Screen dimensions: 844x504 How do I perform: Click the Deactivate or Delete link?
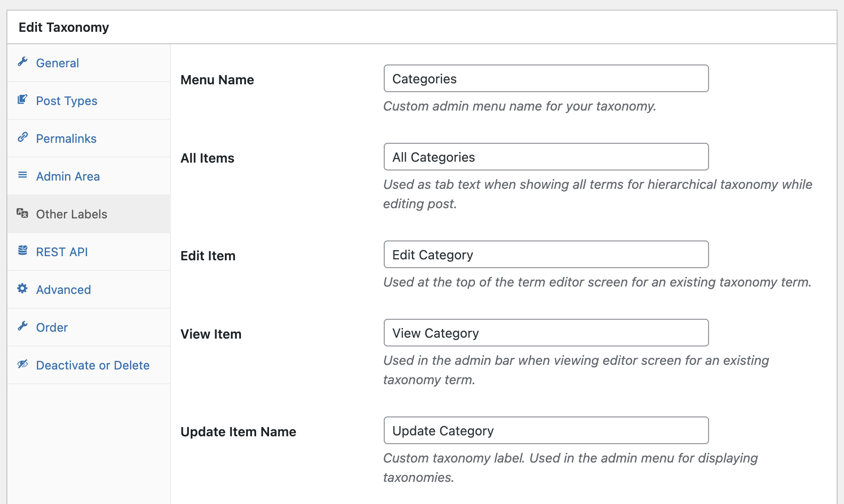pos(93,364)
